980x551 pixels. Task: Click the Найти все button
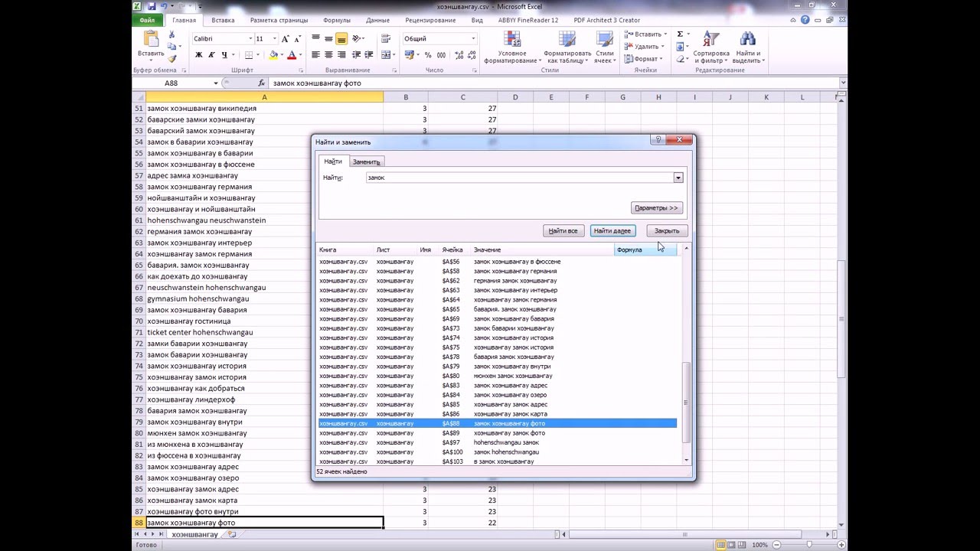(x=563, y=230)
